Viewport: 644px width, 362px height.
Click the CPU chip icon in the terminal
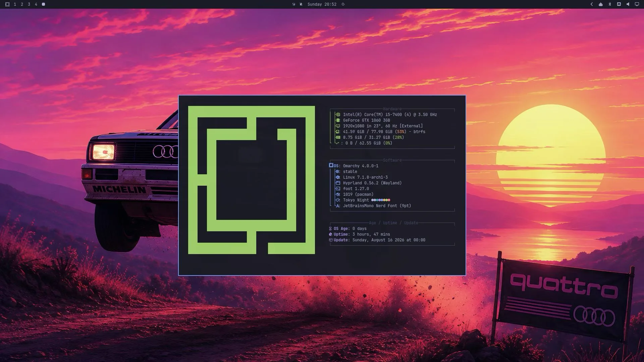click(338, 115)
